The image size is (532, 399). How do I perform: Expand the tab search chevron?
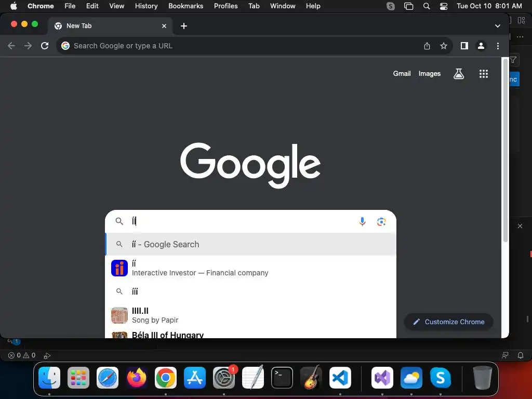pos(497,26)
